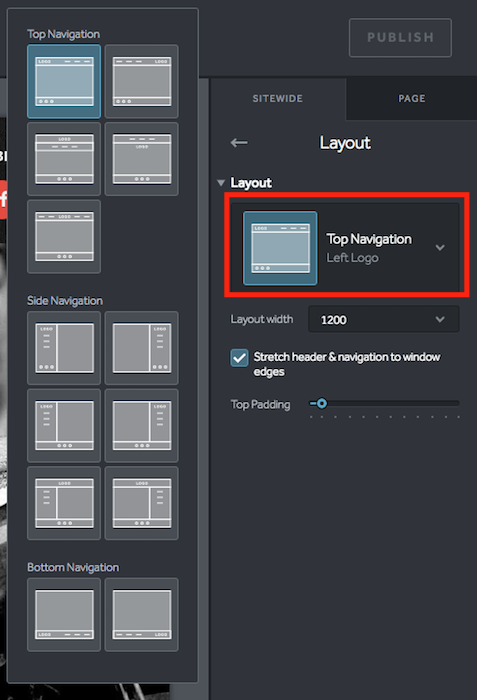Select Top Navigation left logo layout thumbnail
Image resolution: width=477 pixels, height=700 pixels.
[x=64, y=81]
